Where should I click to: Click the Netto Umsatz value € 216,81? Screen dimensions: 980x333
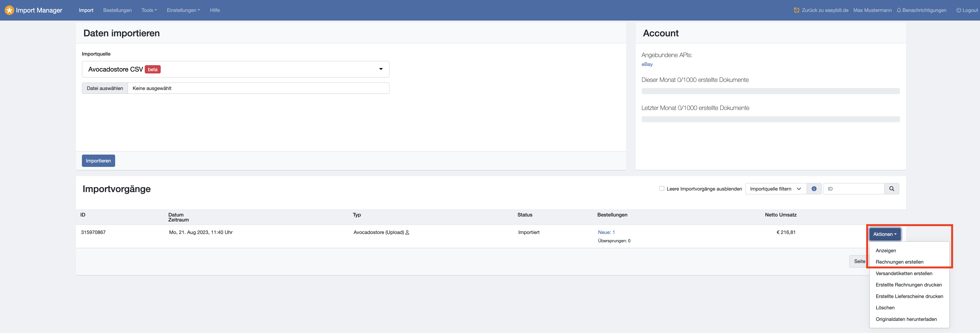click(x=786, y=232)
